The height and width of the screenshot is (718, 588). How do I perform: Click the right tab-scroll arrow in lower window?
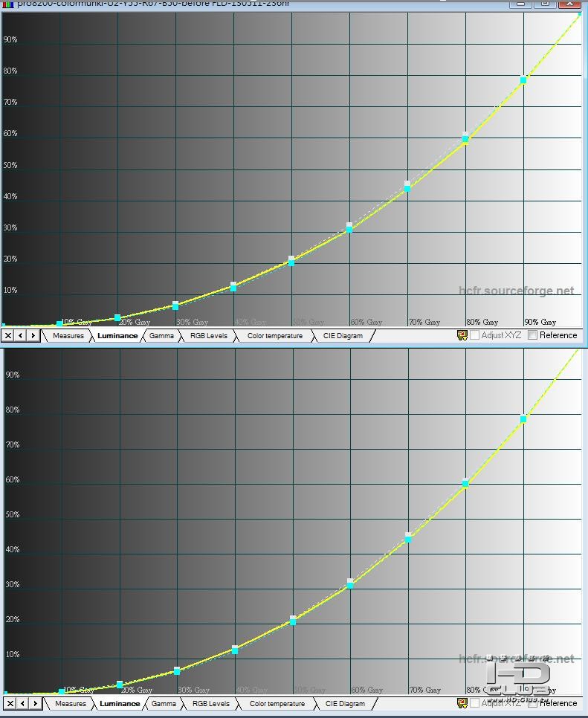tap(35, 703)
